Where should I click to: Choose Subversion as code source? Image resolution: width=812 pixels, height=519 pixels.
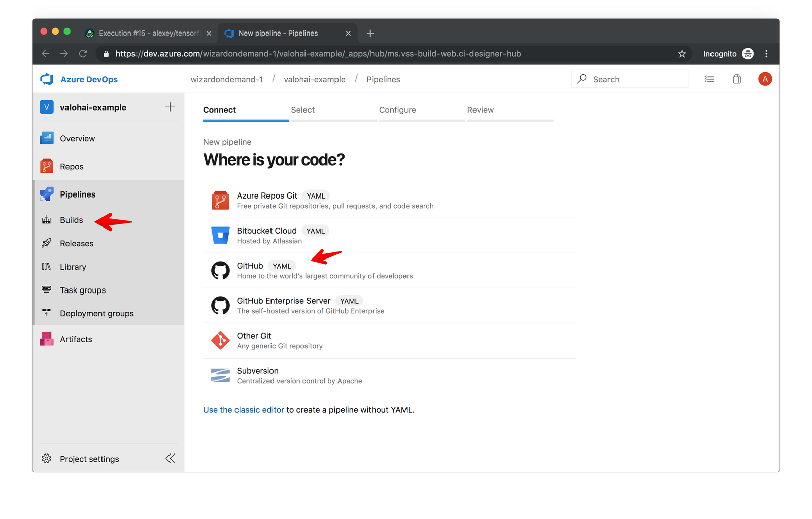pos(389,376)
